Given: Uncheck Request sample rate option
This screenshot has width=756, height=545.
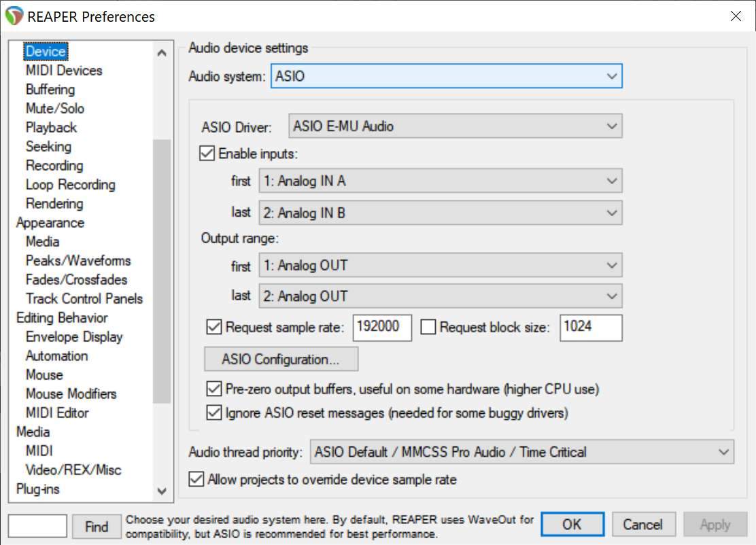Looking at the screenshot, I should (214, 327).
